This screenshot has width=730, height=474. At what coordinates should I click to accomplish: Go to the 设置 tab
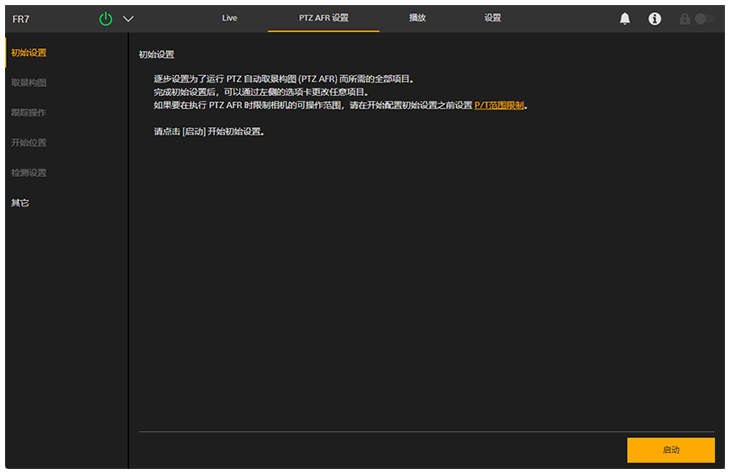[x=492, y=18]
